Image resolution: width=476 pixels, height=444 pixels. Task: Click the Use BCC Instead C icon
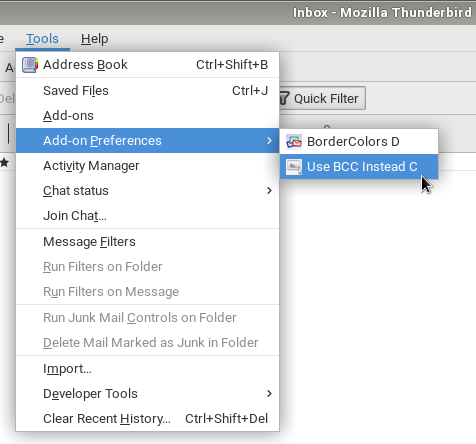294,167
